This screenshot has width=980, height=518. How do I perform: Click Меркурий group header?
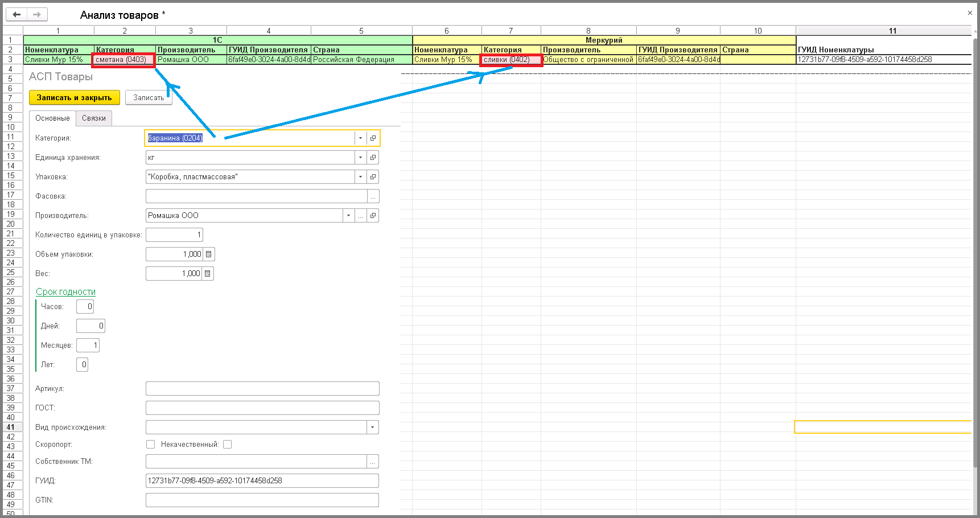[604, 40]
